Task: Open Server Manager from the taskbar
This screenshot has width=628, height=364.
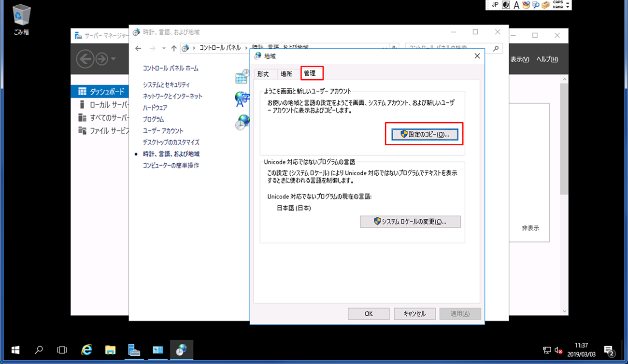Action: [x=134, y=350]
